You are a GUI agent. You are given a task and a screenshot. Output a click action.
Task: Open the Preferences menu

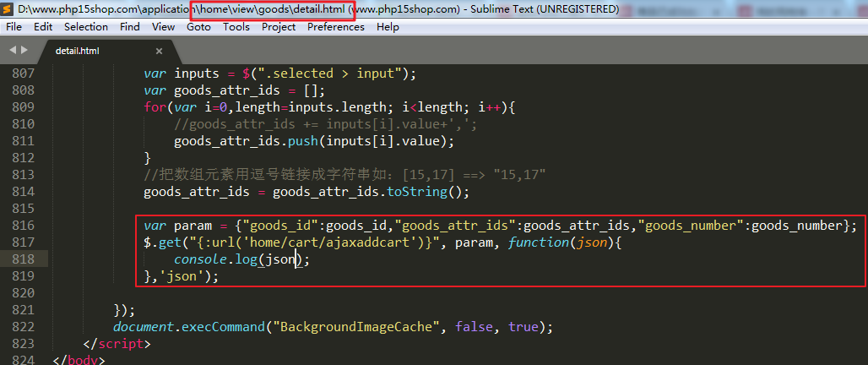point(336,27)
